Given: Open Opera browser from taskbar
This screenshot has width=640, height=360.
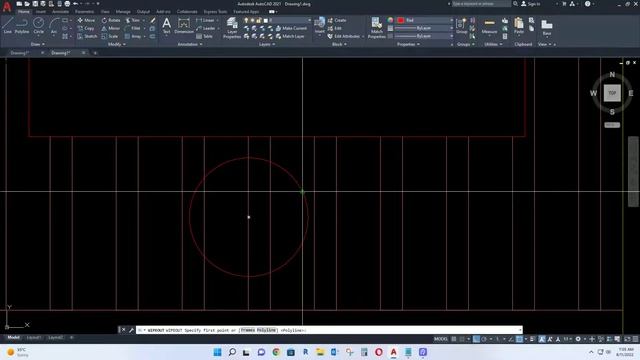Looking at the screenshot, I should click(379, 352).
